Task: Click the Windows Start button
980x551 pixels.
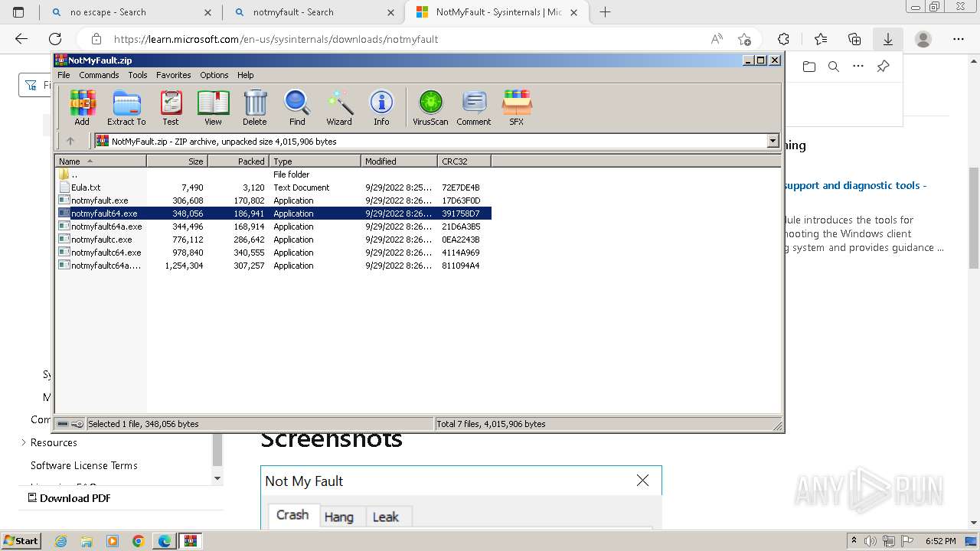Action: click(x=21, y=541)
